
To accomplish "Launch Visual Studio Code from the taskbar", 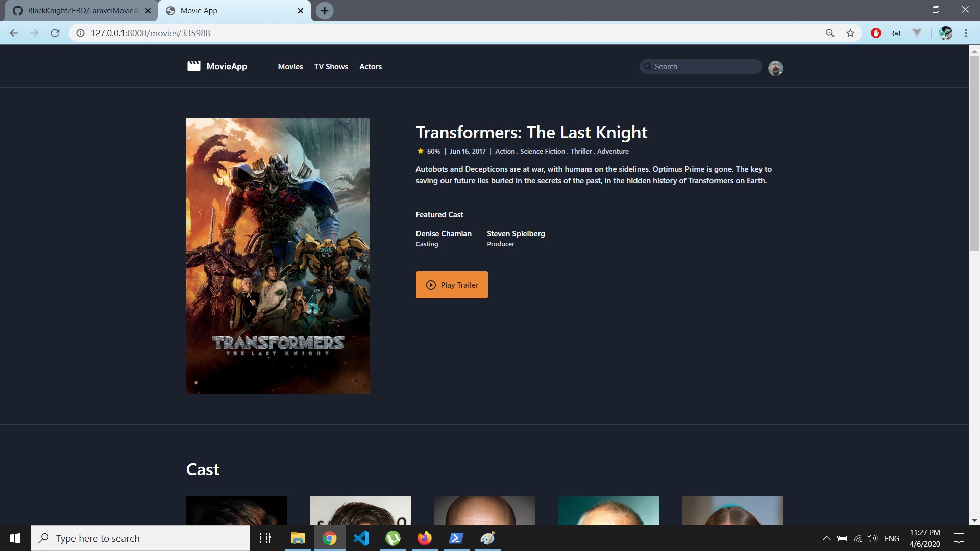I will pos(361,538).
